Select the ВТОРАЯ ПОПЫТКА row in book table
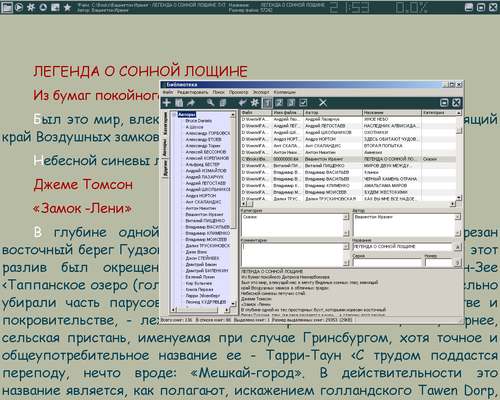 tap(348, 146)
